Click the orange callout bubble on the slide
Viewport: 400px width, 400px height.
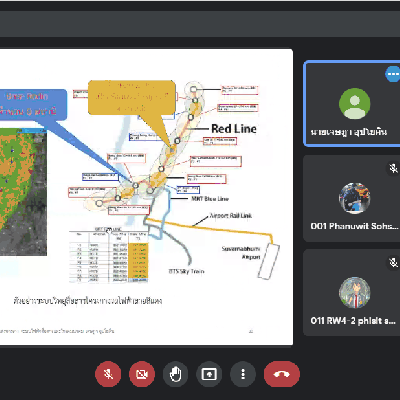point(132,97)
